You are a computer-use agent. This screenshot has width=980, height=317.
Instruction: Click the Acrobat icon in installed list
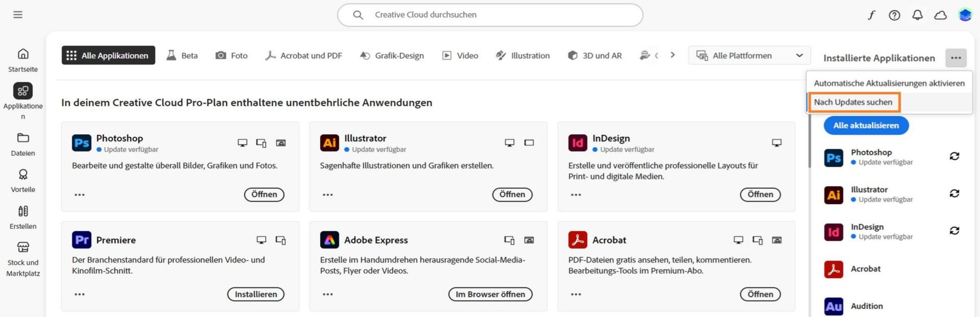[x=834, y=269]
